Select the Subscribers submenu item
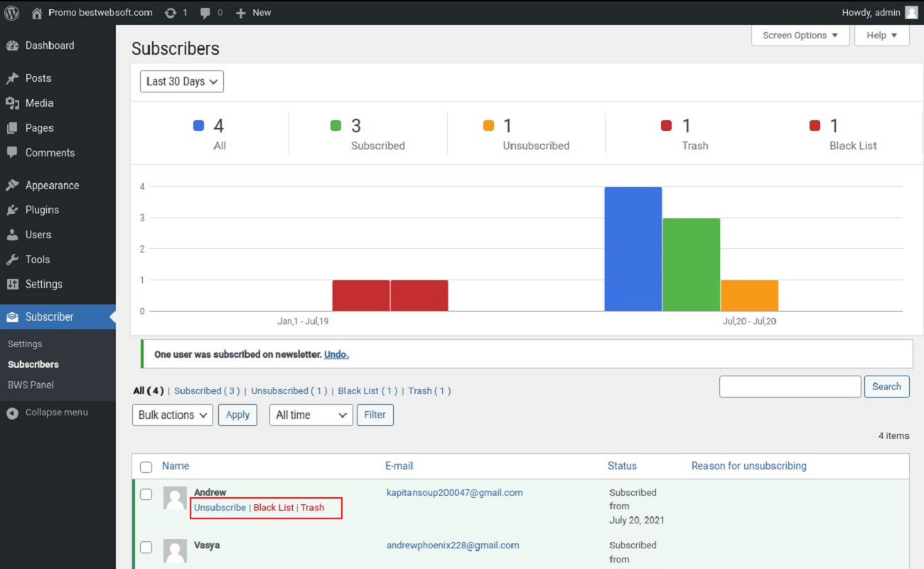This screenshot has width=924, height=569. click(x=33, y=364)
